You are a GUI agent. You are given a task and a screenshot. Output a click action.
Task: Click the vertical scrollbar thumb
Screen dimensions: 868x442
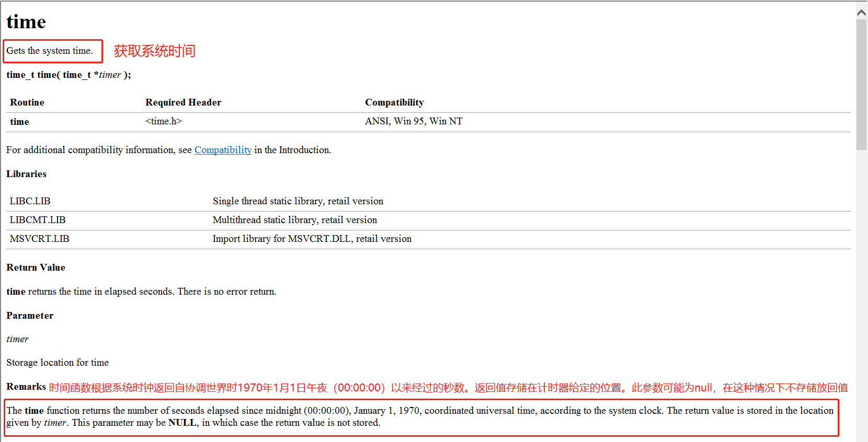(861, 85)
